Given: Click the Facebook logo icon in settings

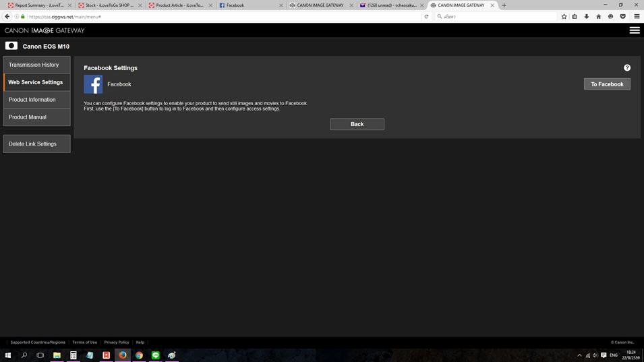Looking at the screenshot, I should 93,84.
